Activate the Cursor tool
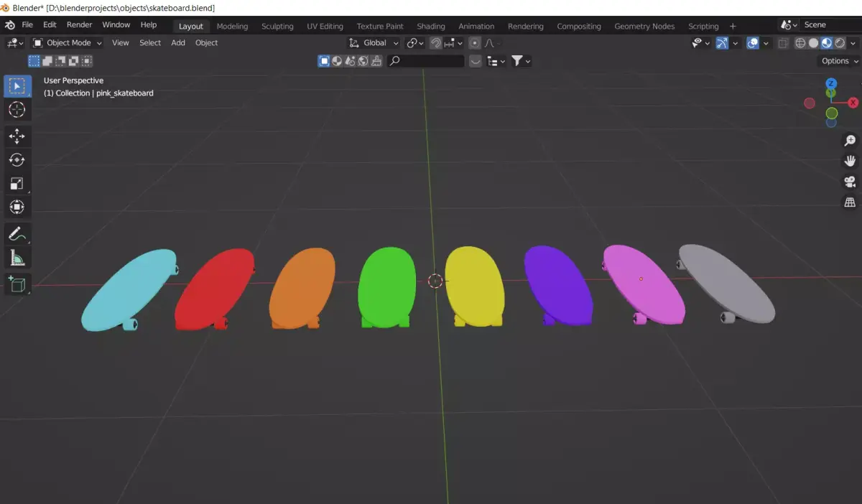 tap(17, 110)
